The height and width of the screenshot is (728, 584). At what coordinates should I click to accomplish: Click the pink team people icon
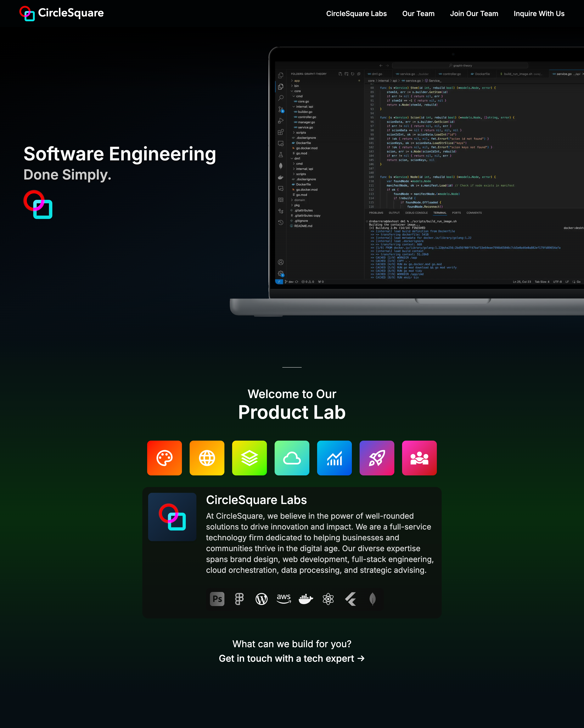(419, 458)
